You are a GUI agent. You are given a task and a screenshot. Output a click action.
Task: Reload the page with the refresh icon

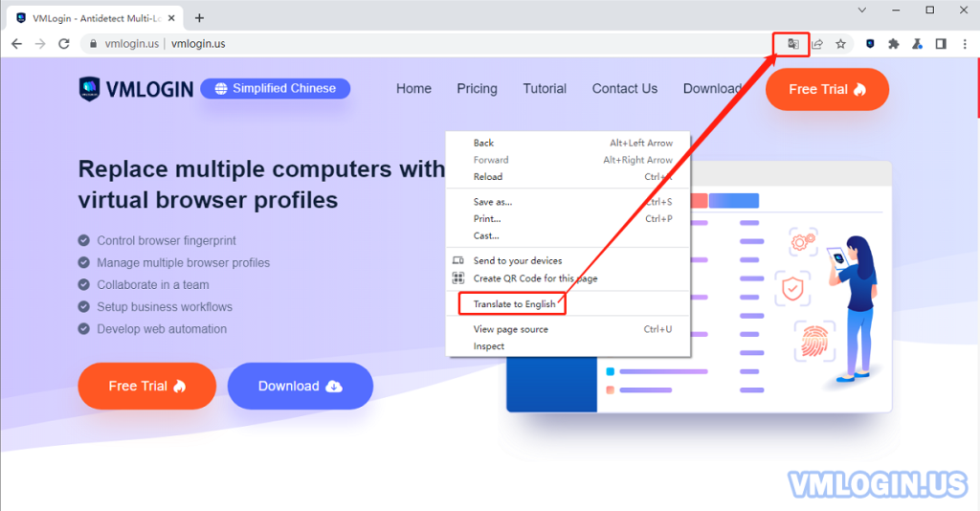coord(64,44)
